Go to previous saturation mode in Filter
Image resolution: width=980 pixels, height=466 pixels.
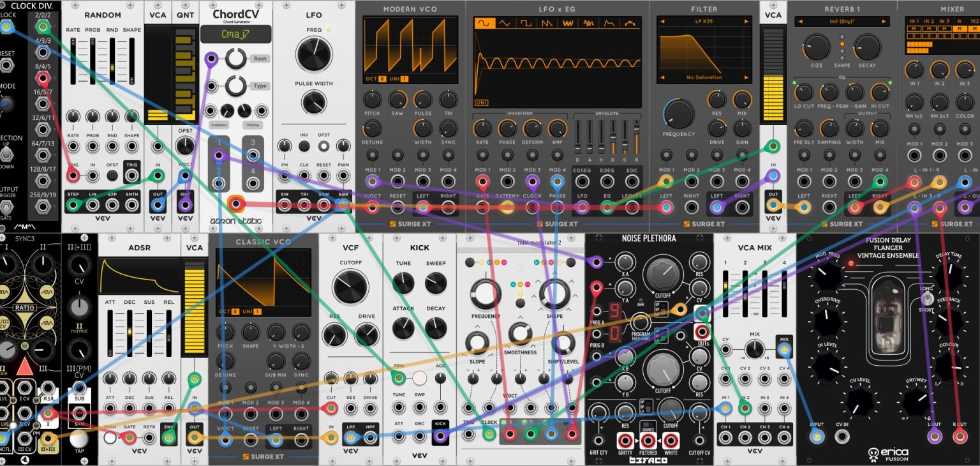click(662, 77)
